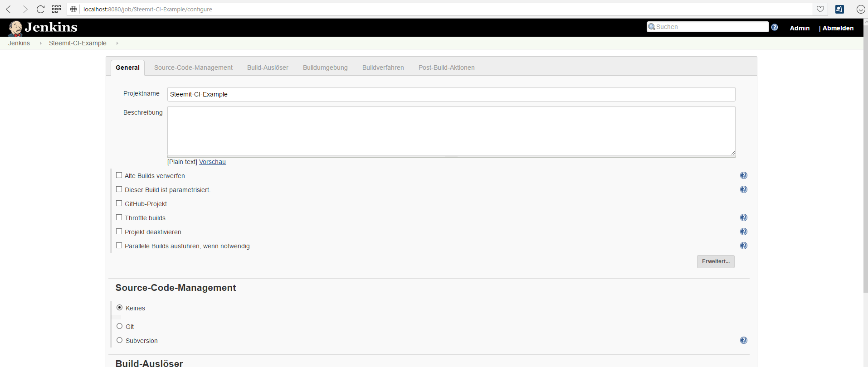Open the Post-Build-Aktionen tab
Viewport: 868px width, 367px height.
click(x=447, y=68)
